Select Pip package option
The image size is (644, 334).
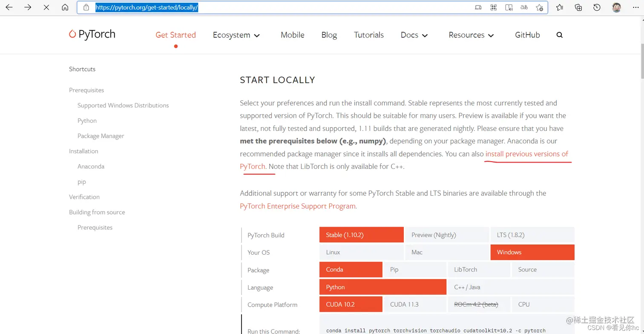415,270
